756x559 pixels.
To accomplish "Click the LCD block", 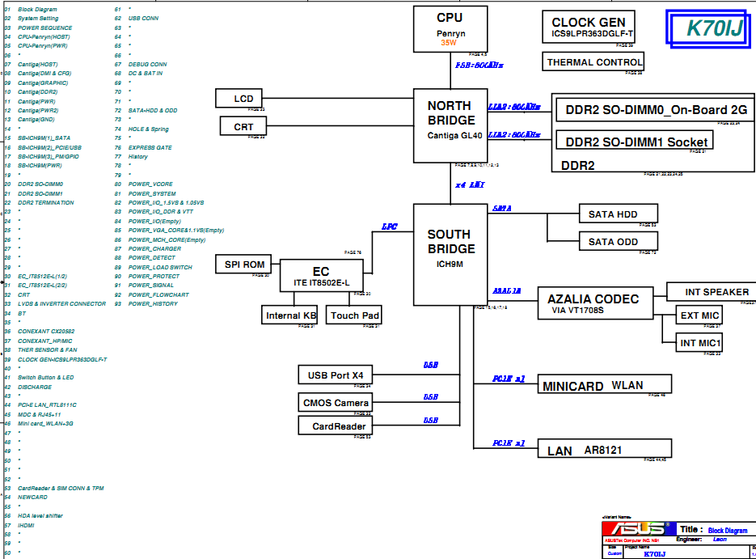I will pyautogui.click(x=239, y=99).
